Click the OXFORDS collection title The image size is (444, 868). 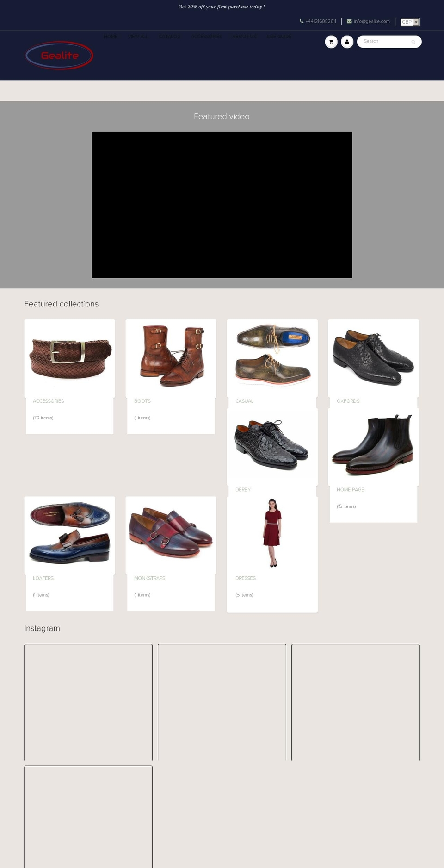tap(348, 401)
